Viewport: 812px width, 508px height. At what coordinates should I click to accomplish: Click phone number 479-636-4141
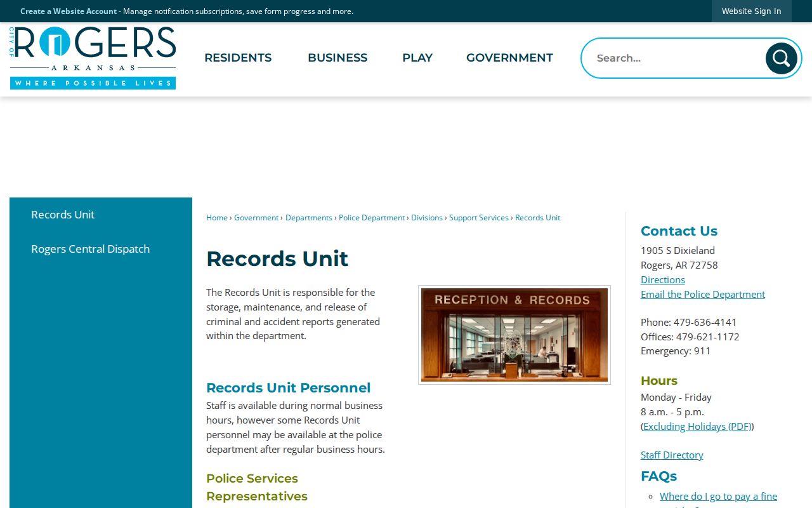(705, 322)
